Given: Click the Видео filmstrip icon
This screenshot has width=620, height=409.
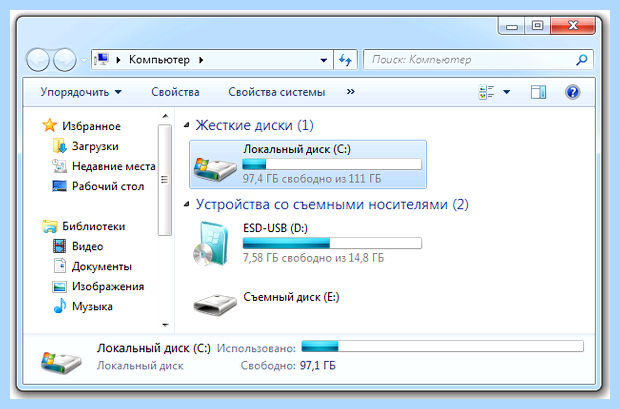Looking at the screenshot, I should tap(59, 246).
